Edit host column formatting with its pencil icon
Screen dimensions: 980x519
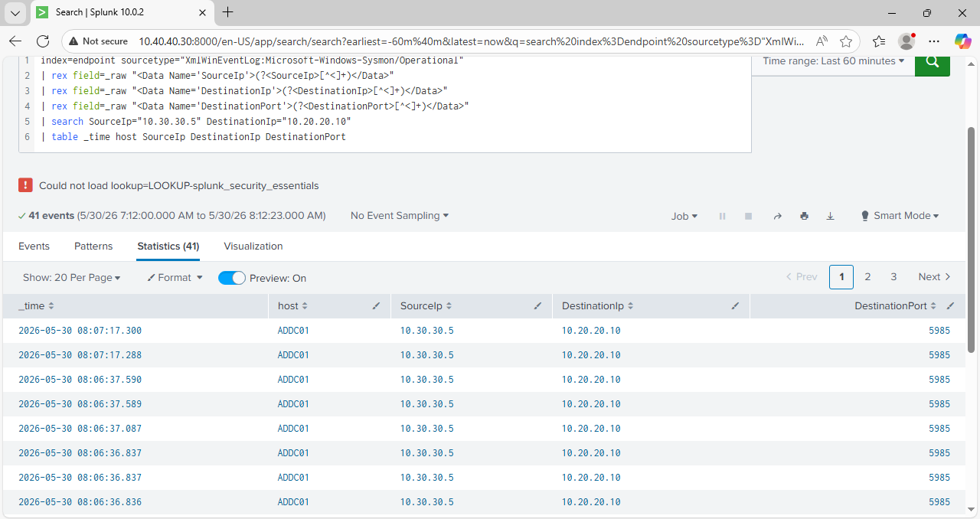[x=376, y=305]
